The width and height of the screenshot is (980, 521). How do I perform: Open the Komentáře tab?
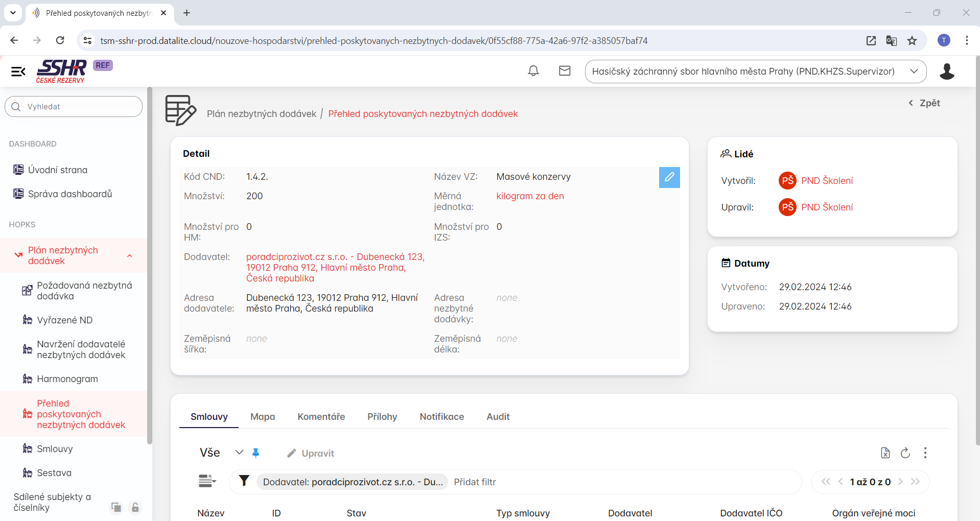321,417
